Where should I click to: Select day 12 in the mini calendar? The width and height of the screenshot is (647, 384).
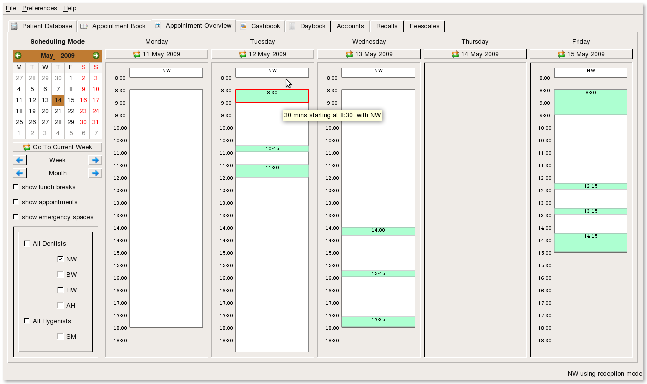[32, 100]
